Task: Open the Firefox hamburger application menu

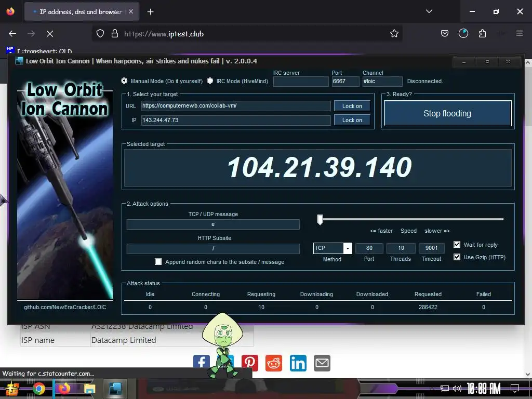Action: click(519, 33)
